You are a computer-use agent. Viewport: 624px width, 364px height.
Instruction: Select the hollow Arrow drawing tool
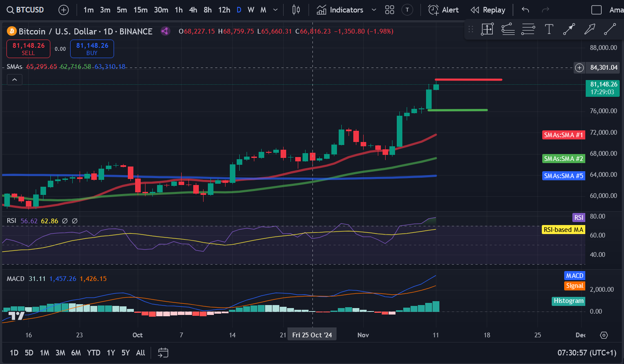pyautogui.click(x=590, y=29)
